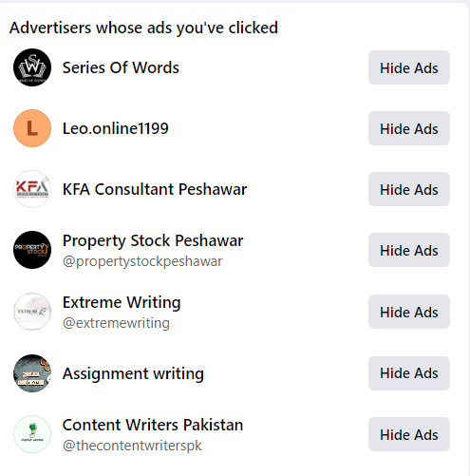Hide ads from Content Writers Pakistan

[409, 434]
